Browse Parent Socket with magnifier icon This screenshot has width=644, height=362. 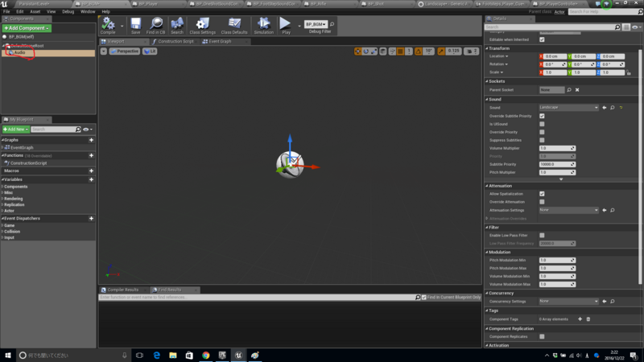[569, 90]
